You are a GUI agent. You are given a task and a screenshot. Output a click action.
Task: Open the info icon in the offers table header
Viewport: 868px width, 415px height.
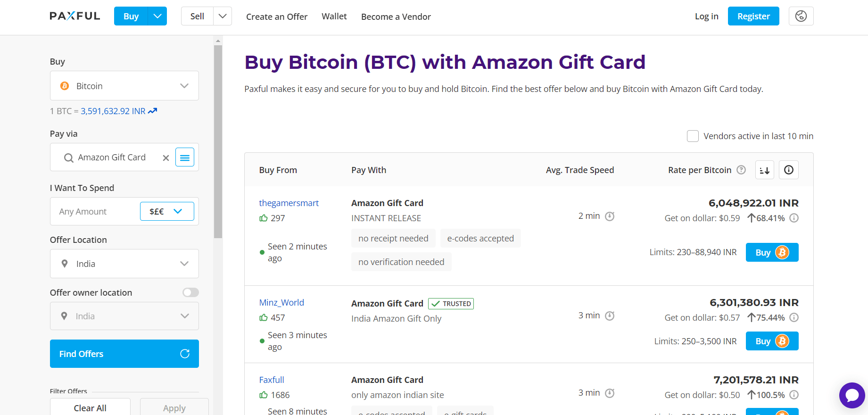click(x=788, y=170)
